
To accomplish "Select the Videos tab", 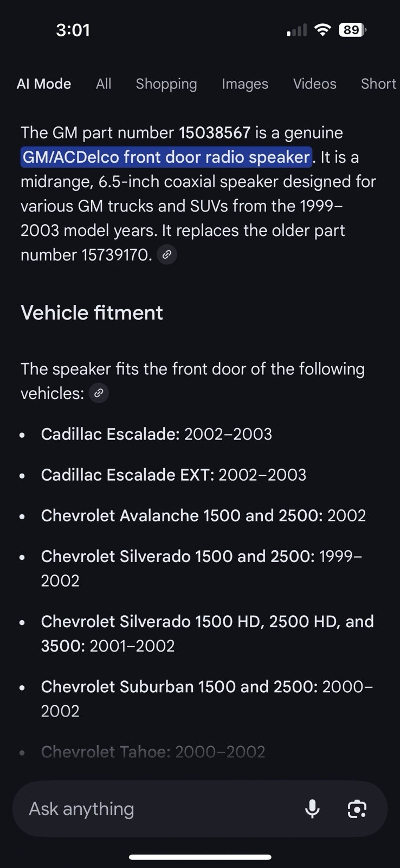I will [x=315, y=84].
